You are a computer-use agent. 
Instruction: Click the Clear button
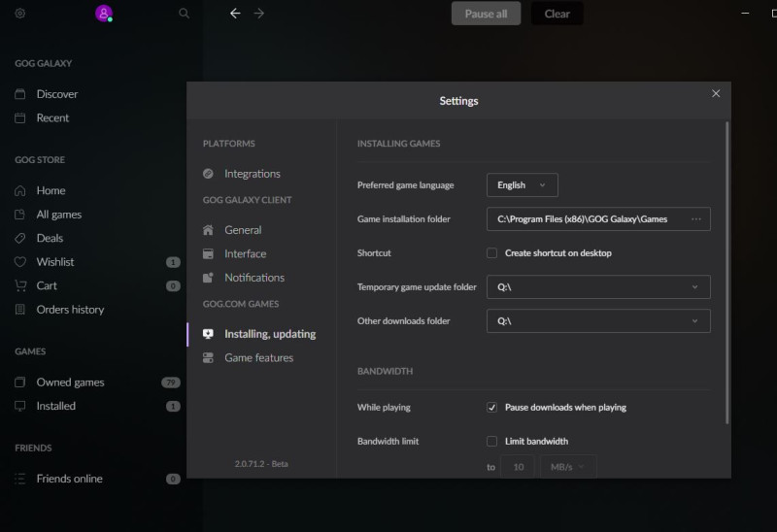coord(557,14)
